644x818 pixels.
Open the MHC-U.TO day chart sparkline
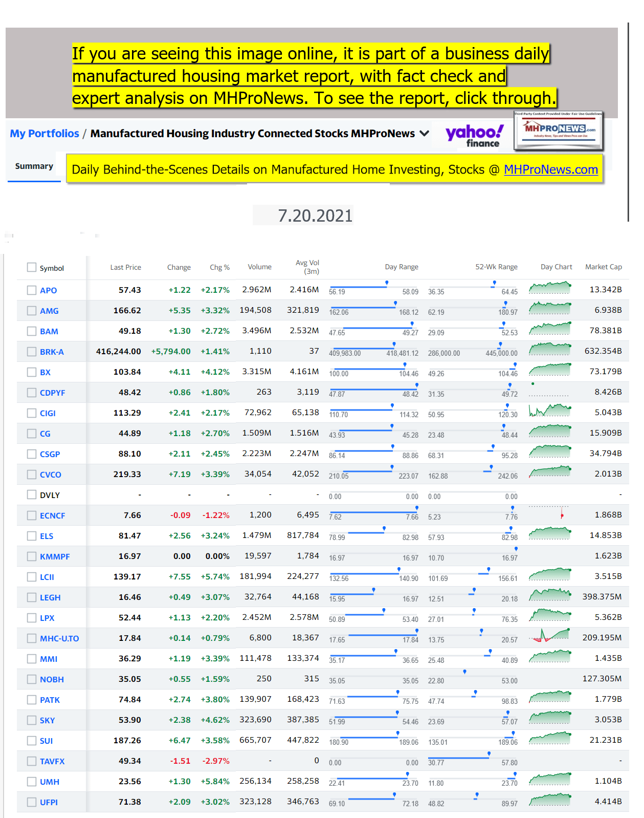550,635
